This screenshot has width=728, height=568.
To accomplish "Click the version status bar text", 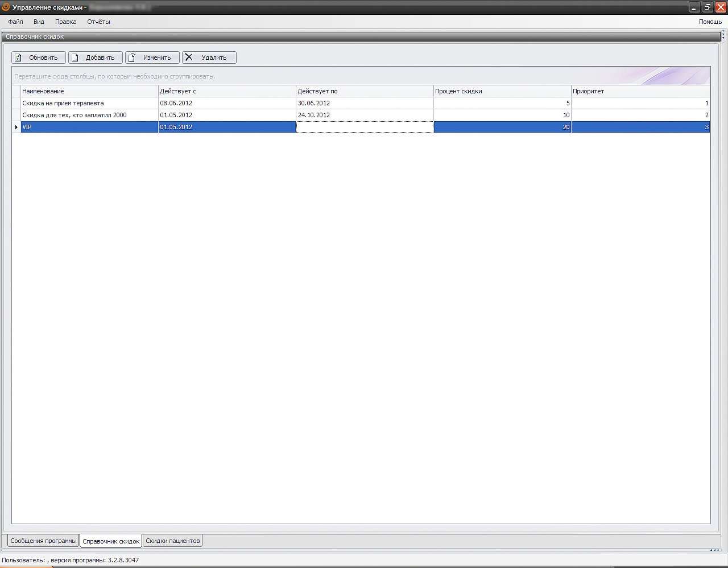I will pyautogui.click(x=71, y=560).
